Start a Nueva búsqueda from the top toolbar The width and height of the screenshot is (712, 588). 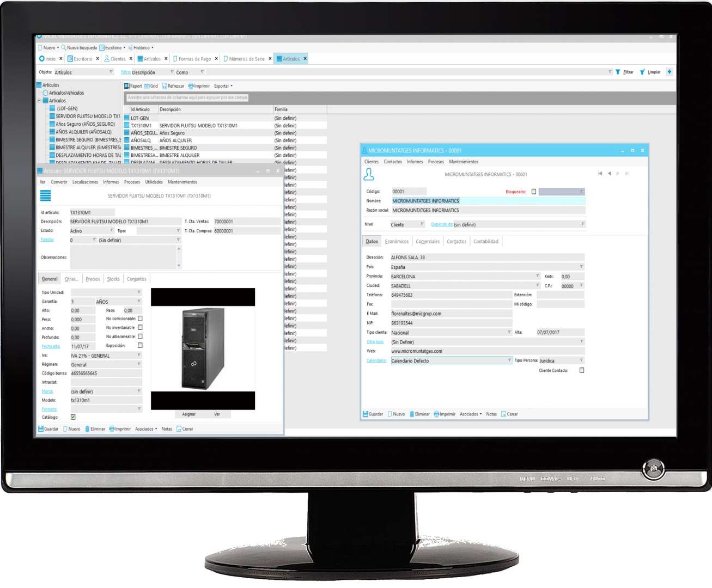(64, 48)
